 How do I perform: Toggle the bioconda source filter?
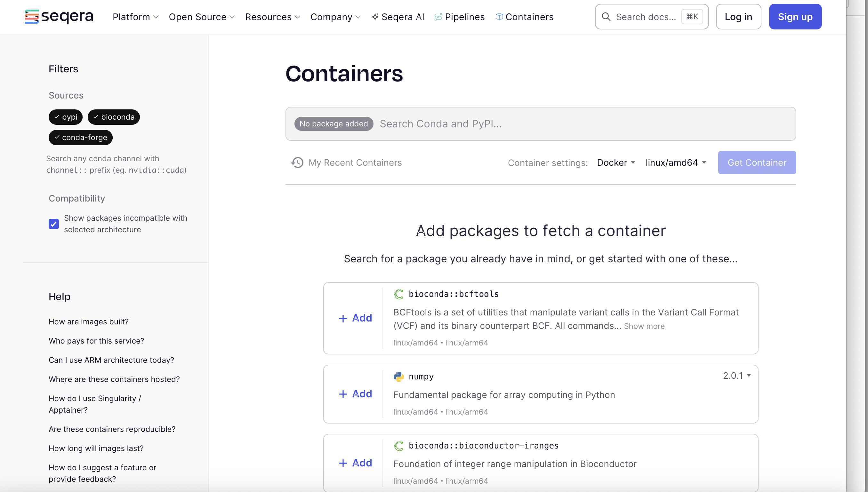(x=114, y=117)
